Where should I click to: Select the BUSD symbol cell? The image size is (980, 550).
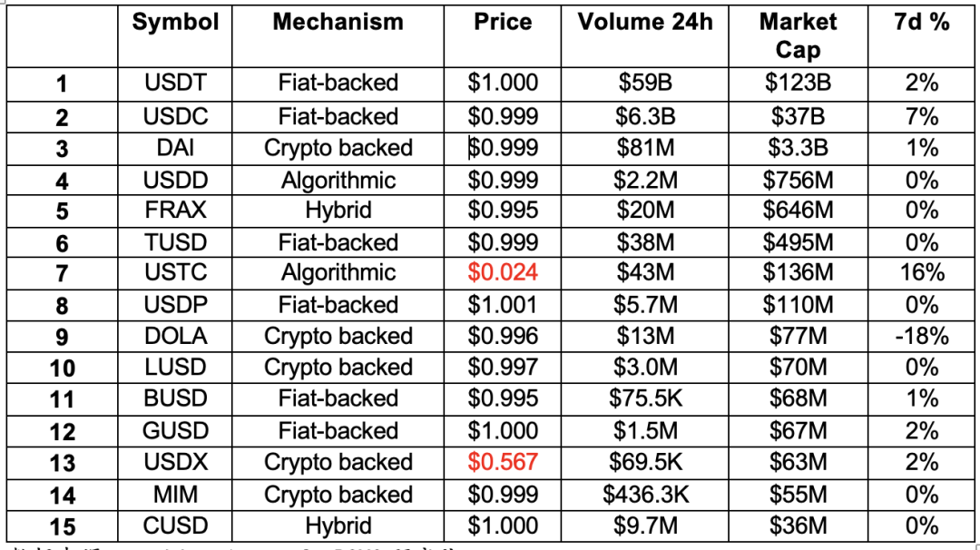pyautogui.click(x=175, y=398)
